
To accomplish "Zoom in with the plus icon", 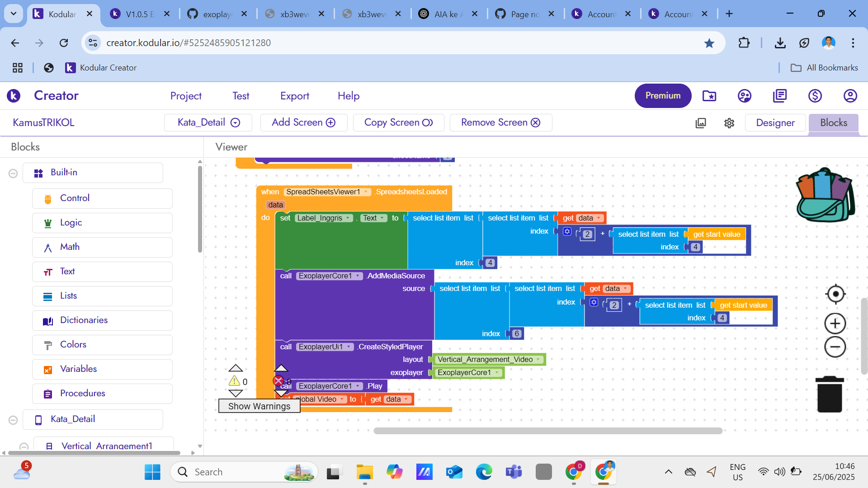I will click(835, 324).
